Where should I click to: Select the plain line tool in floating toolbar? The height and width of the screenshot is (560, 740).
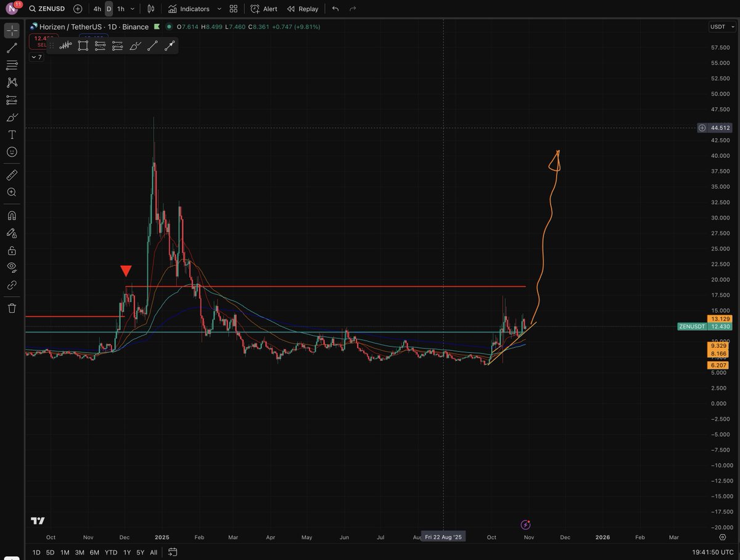152,45
